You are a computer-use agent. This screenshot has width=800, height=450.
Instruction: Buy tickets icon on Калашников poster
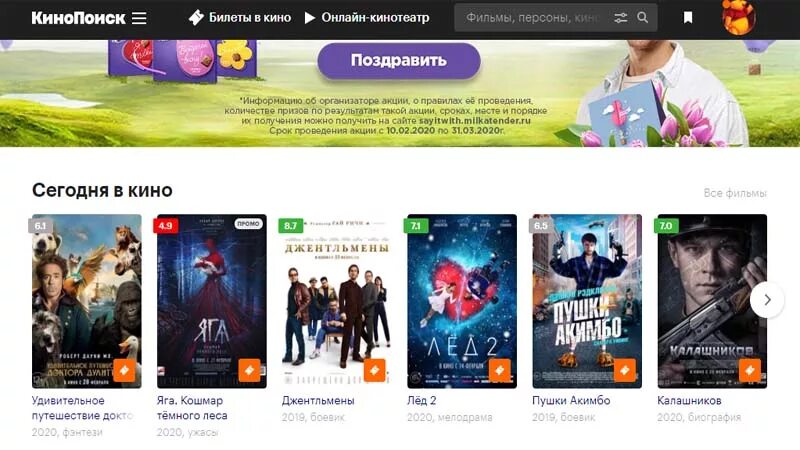click(750, 370)
